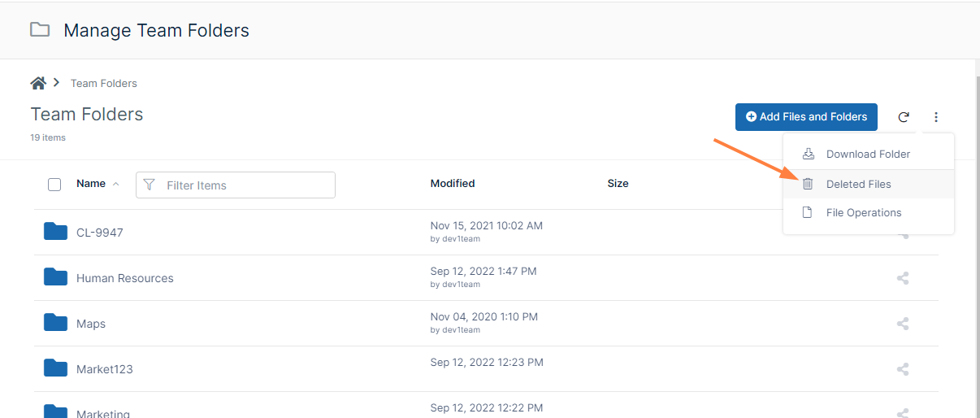
Task: Click the Team Folders breadcrumb link
Action: click(x=103, y=84)
